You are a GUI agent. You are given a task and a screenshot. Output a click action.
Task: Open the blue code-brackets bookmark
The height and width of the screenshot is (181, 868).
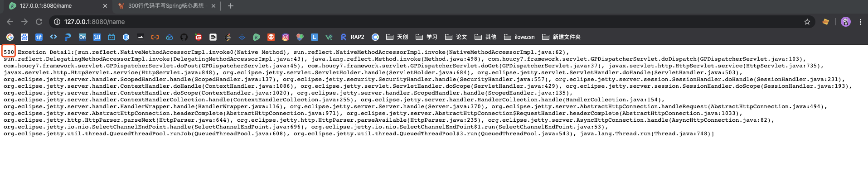pyautogui.click(x=53, y=37)
